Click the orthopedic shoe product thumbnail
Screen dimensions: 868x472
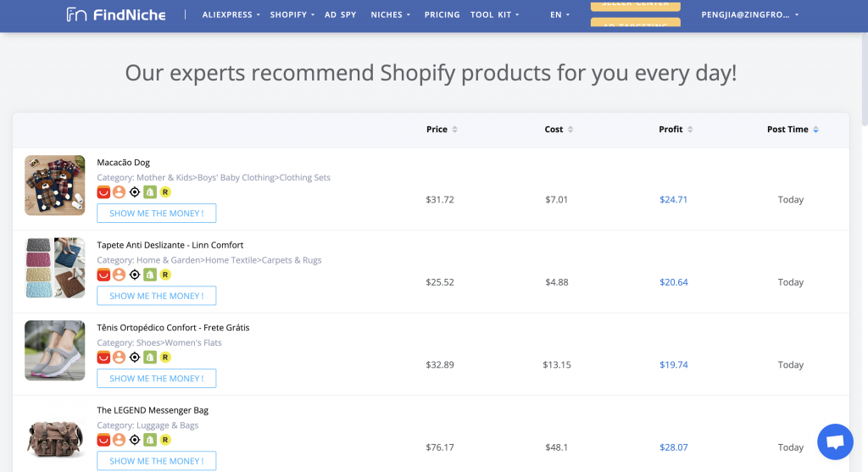(55, 350)
